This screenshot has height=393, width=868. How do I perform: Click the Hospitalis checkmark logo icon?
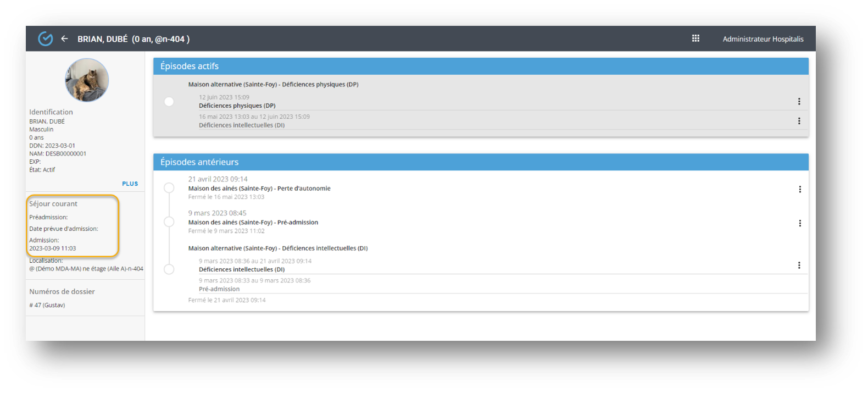point(45,39)
